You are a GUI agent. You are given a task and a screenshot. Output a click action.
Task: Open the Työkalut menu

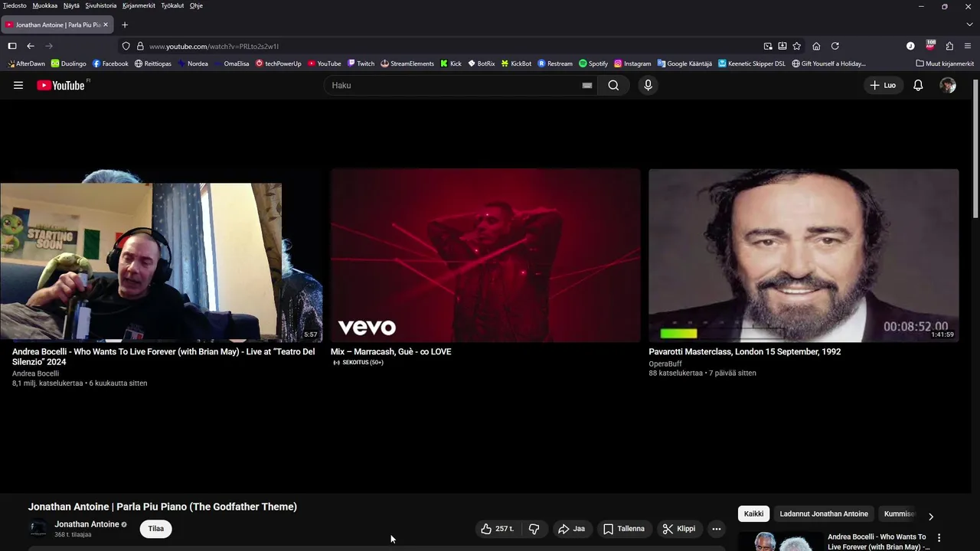pyautogui.click(x=172, y=5)
